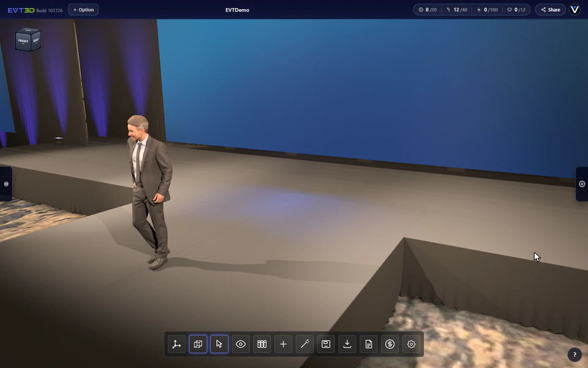Image resolution: width=588 pixels, height=368 pixels.
Task: Click the EVT3D logo
Action: (x=21, y=10)
